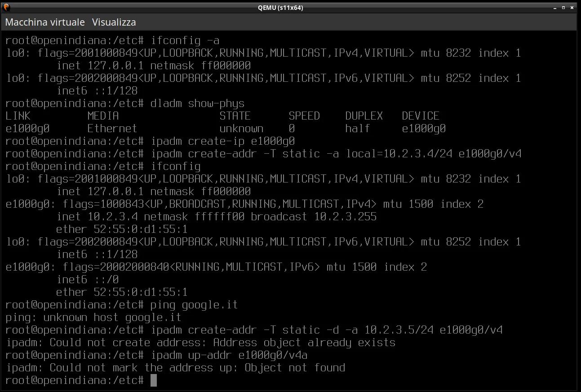Minimize the QEMU window
Image resolution: width=581 pixels, height=392 pixels.
tap(554, 8)
